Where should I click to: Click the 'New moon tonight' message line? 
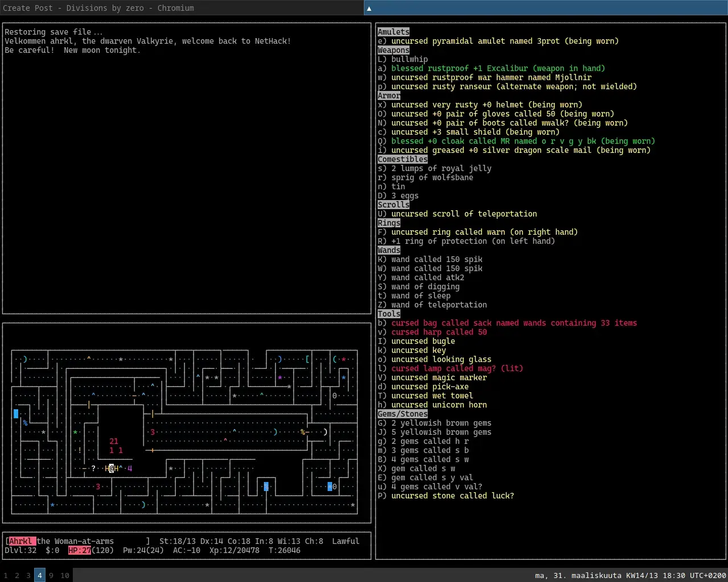pyautogui.click(x=73, y=50)
